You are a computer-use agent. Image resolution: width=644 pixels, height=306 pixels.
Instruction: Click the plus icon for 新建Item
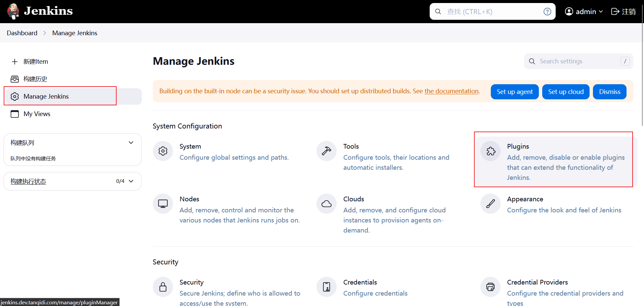point(14,61)
